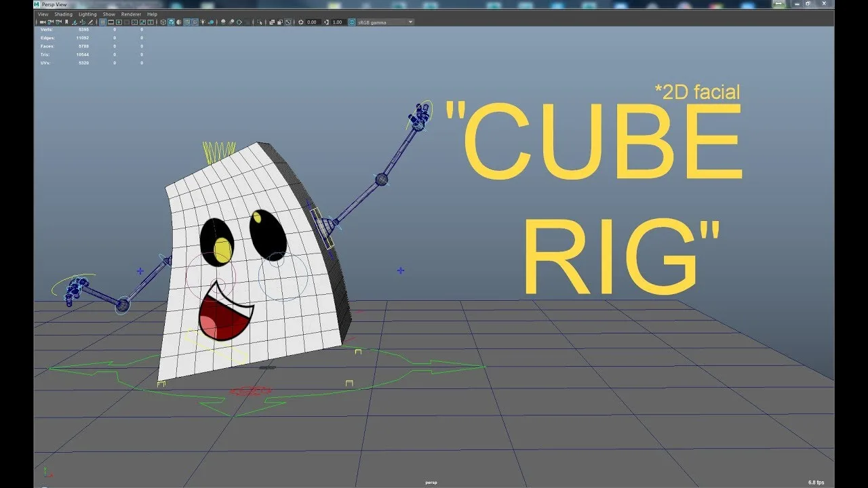
Task: Toggle the Isolate Select mode
Action: 260,22
